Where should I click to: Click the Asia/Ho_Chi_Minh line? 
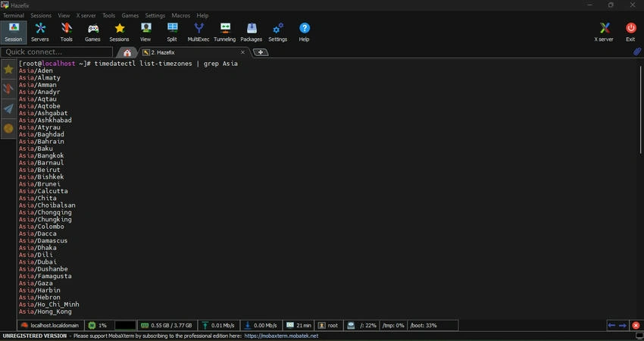[49, 305]
